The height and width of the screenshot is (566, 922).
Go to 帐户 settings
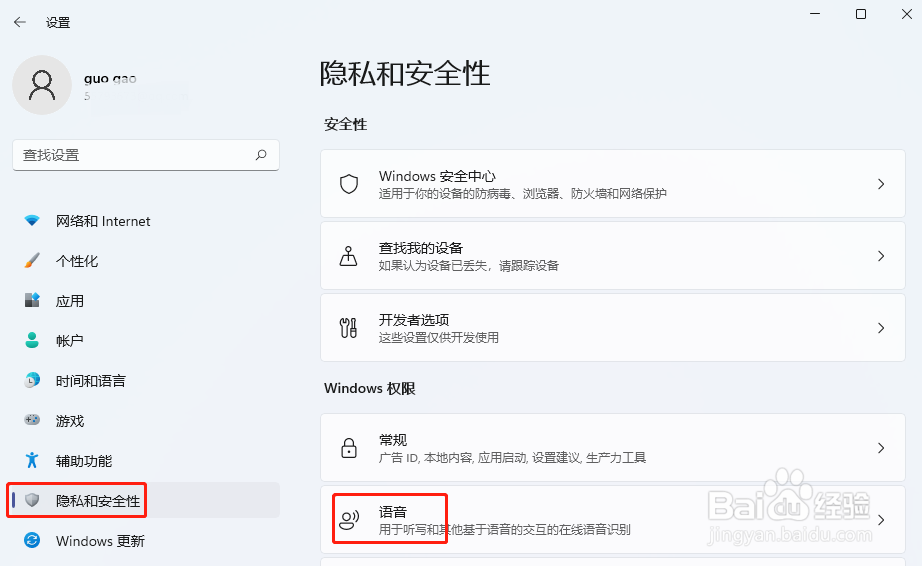click(x=70, y=341)
